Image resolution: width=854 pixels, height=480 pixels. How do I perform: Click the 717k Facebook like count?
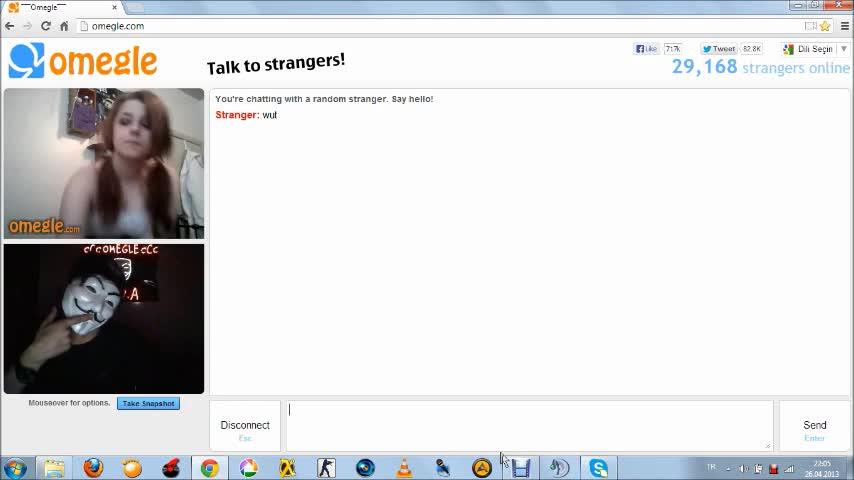[673, 48]
